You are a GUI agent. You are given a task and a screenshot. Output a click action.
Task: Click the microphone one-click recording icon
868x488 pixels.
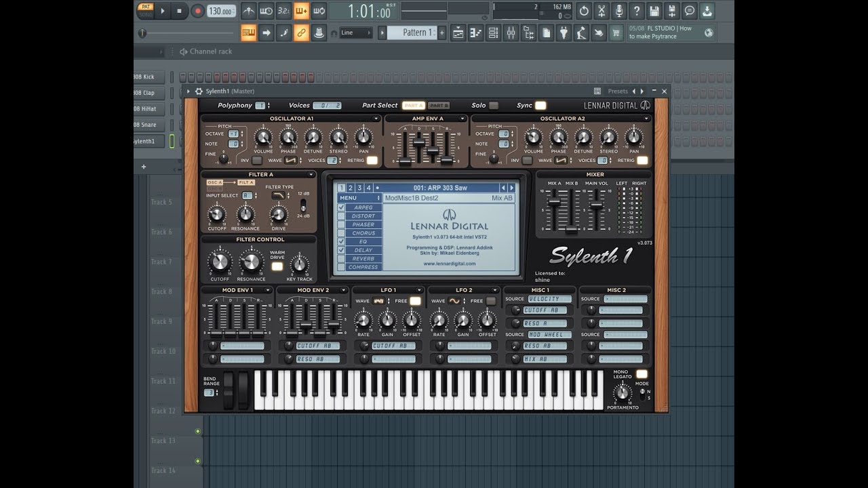(619, 11)
